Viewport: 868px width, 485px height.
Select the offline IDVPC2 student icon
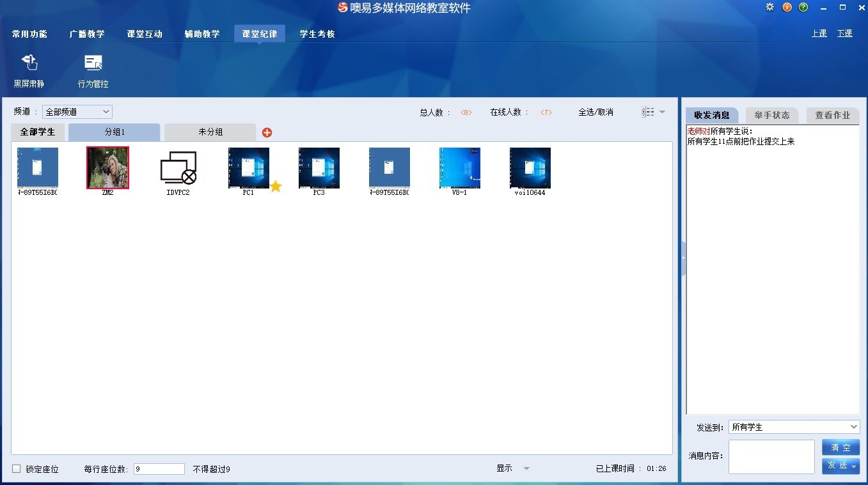pyautogui.click(x=178, y=168)
